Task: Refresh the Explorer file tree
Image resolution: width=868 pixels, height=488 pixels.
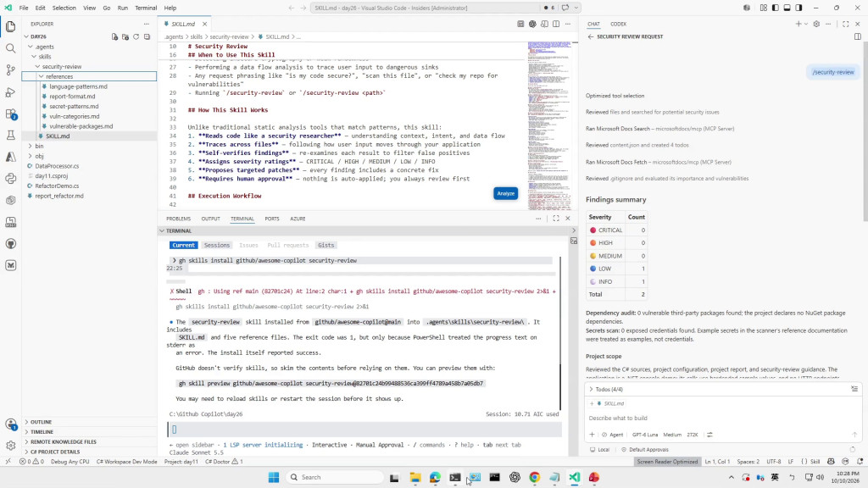Action: click(x=136, y=36)
